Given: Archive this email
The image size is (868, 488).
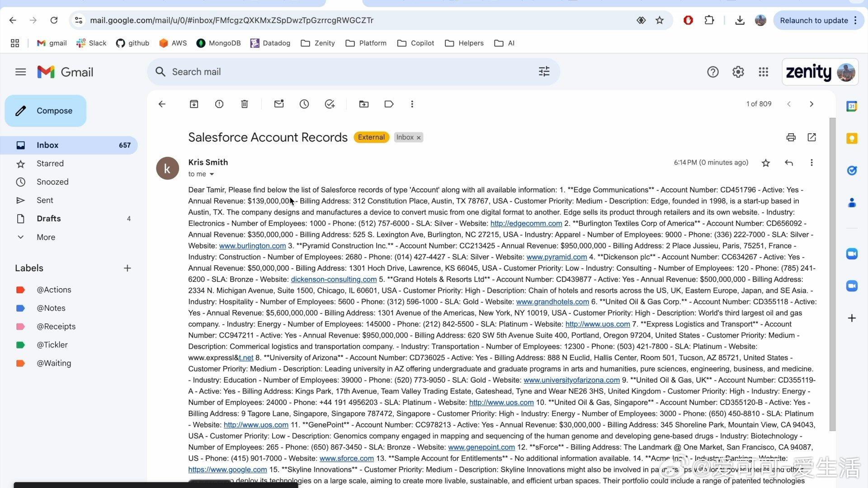Looking at the screenshot, I should pos(194,104).
